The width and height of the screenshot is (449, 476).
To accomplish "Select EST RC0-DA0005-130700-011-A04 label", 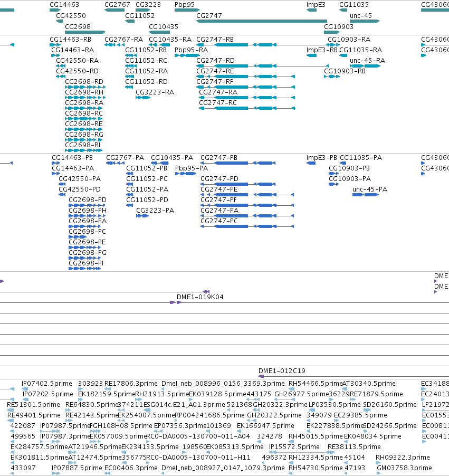I will click(198, 436).
